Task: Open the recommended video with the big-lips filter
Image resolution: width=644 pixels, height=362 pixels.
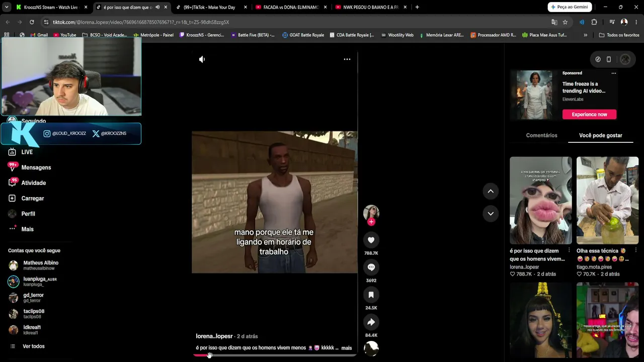Action: pyautogui.click(x=541, y=201)
